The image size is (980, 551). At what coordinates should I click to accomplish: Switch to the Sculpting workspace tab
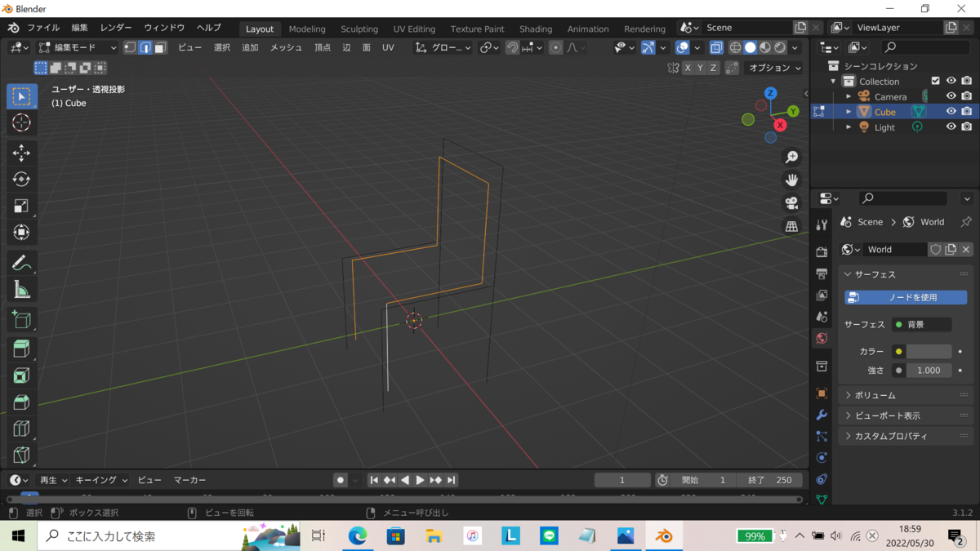point(359,29)
